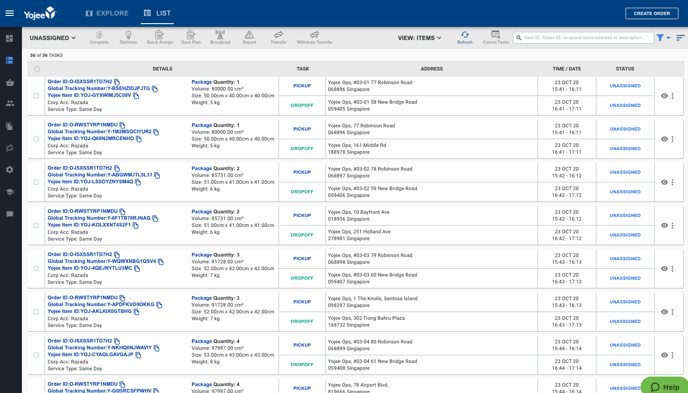Open the filter funnel icon
The width and height of the screenshot is (688, 393).
660,38
